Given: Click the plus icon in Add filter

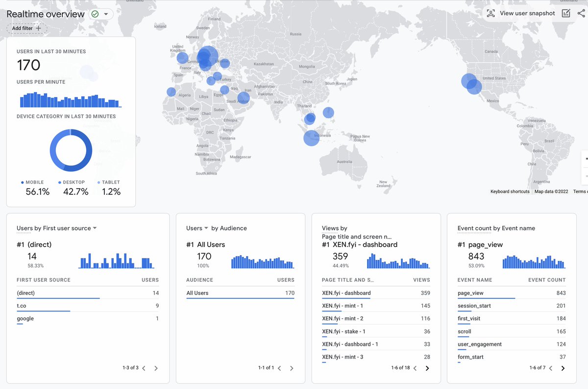Looking at the screenshot, I should (39, 28).
